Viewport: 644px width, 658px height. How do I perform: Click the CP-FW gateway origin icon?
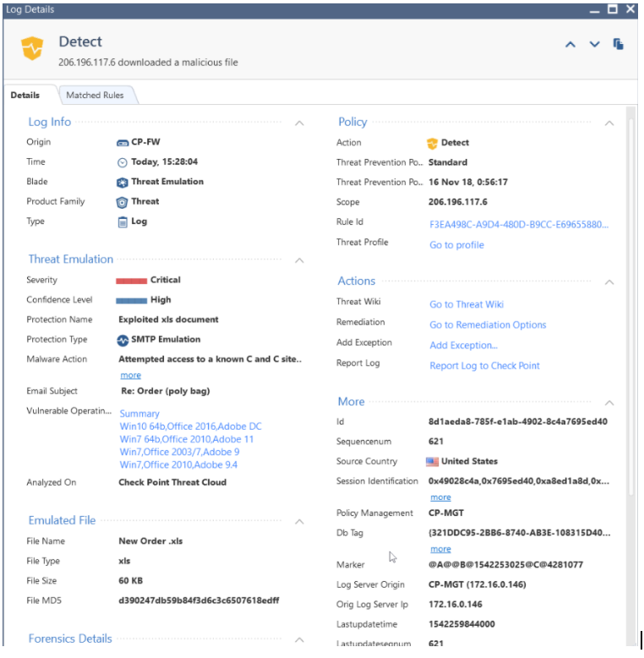122,143
